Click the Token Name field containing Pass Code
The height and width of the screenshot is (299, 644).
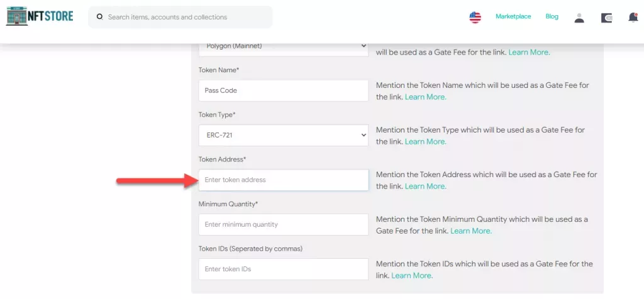coord(283,90)
